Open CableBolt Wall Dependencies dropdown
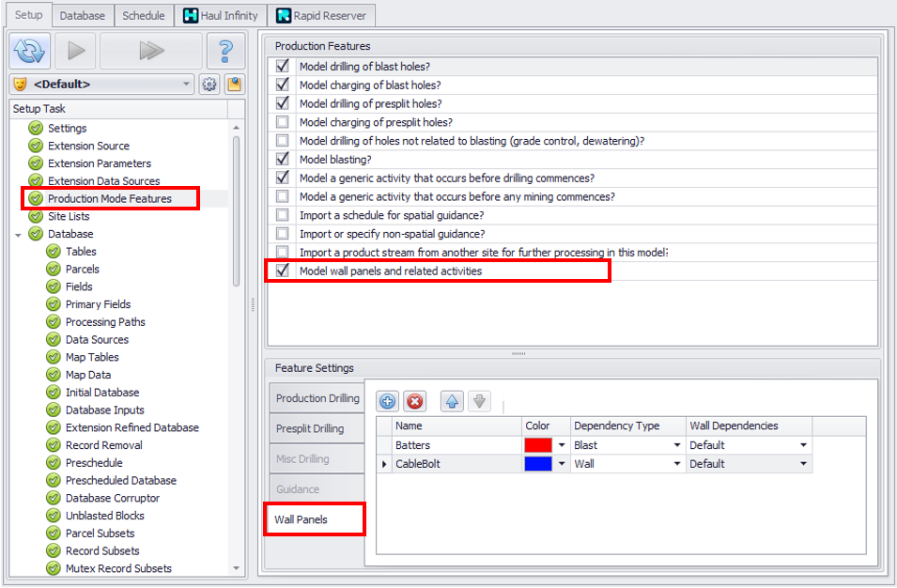Viewport: 897px width, 588px height. tap(803, 464)
